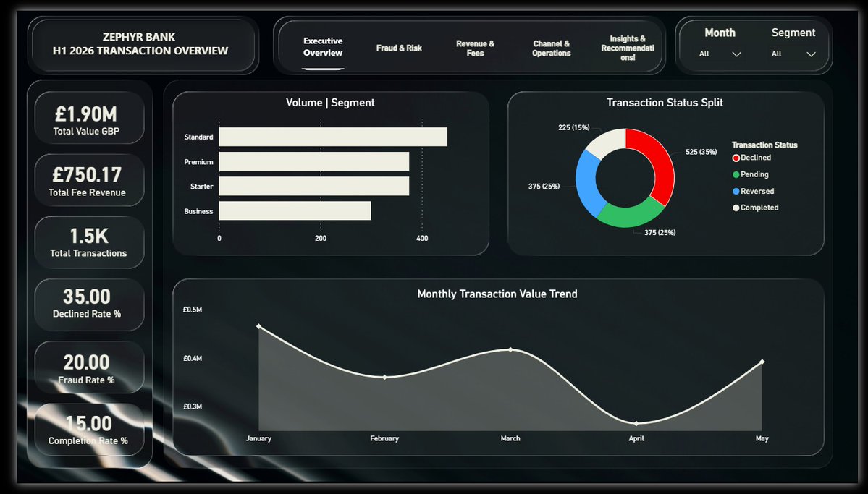This screenshot has height=494, width=868.
Task: Click the January axis label
Action: 258,439
